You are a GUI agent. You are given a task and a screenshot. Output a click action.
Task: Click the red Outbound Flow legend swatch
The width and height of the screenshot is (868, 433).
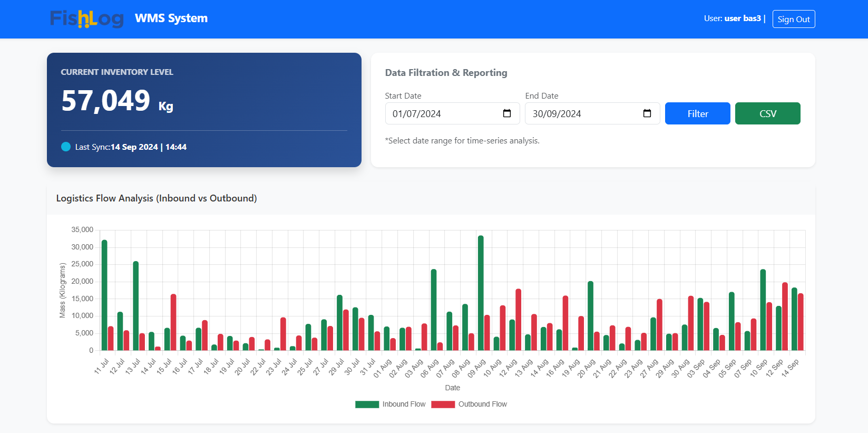[x=443, y=405]
